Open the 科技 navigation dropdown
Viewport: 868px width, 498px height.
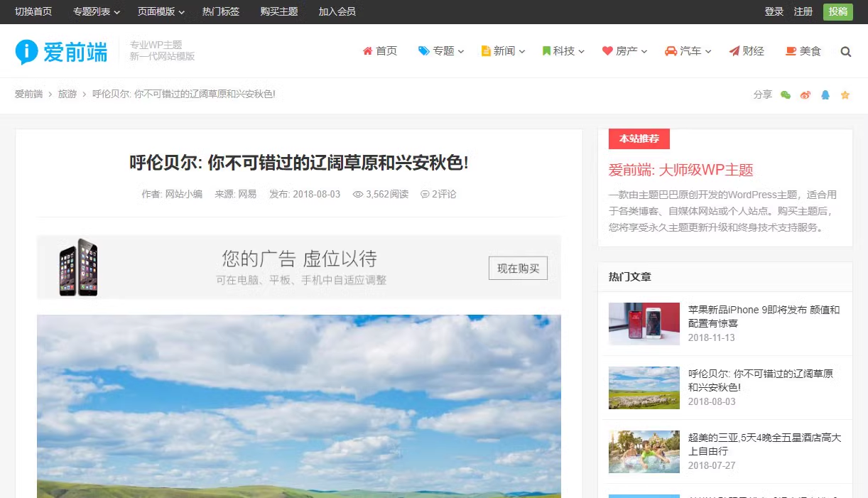(563, 51)
